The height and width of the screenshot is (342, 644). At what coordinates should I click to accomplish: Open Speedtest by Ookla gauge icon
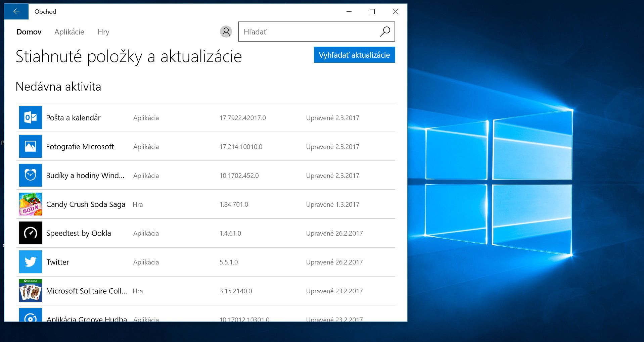tap(31, 233)
